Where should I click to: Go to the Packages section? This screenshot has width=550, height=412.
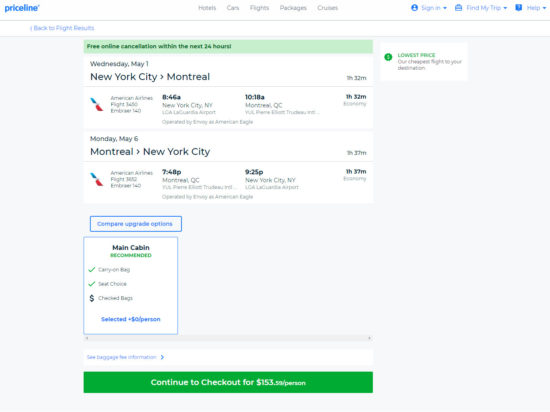click(293, 8)
